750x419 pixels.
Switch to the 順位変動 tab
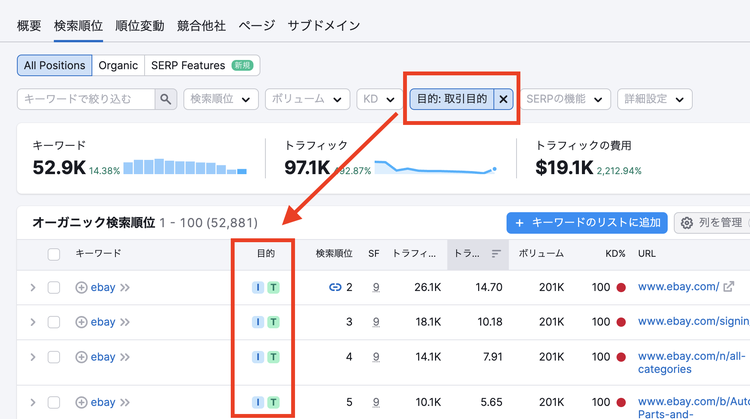pyautogui.click(x=140, y=26)
